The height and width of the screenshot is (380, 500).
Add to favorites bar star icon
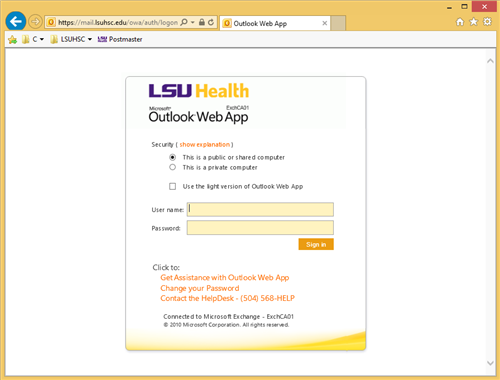point(13,40)
